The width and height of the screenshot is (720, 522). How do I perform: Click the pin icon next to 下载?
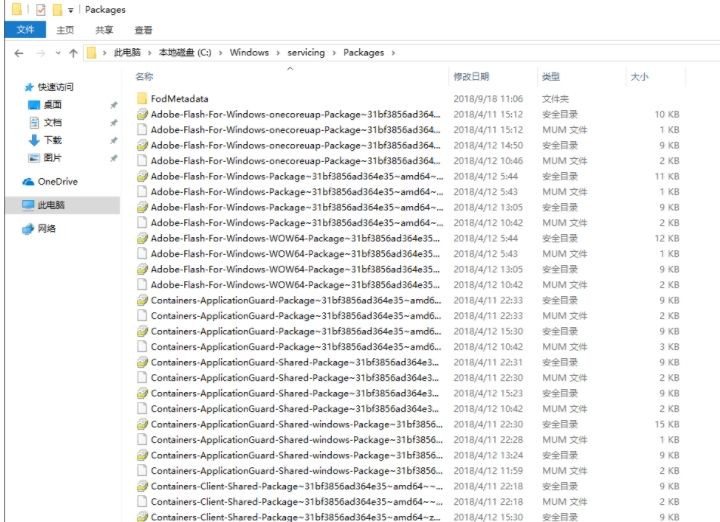click(113, 140)
